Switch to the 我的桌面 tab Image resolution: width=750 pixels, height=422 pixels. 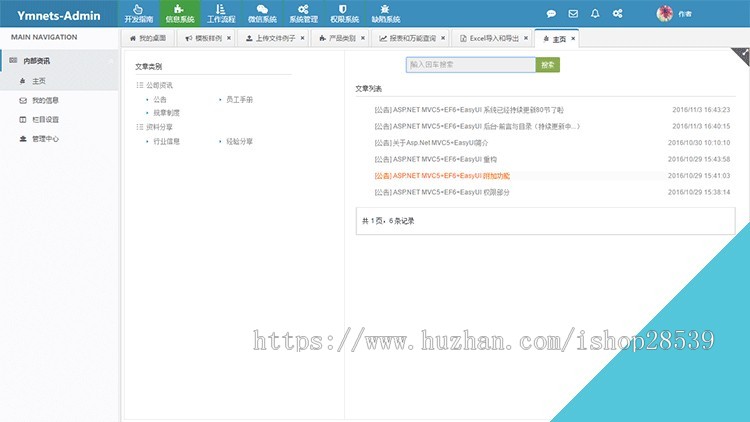(148, 38)
